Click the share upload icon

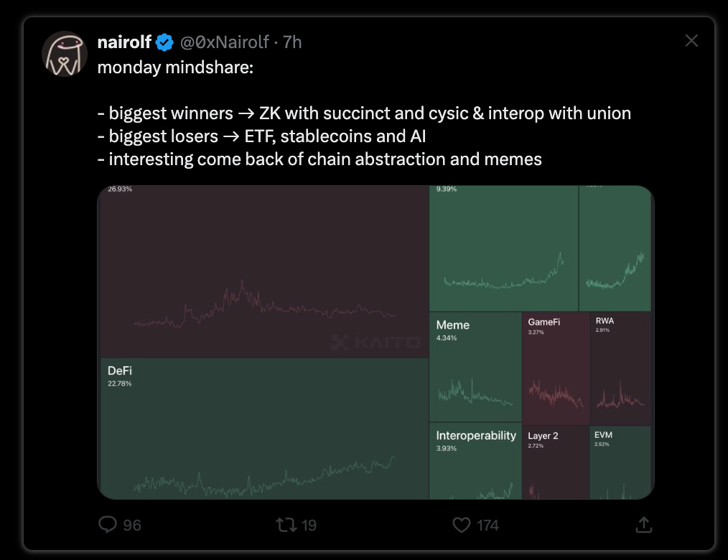pyautogui.click(x=643, y=525)
